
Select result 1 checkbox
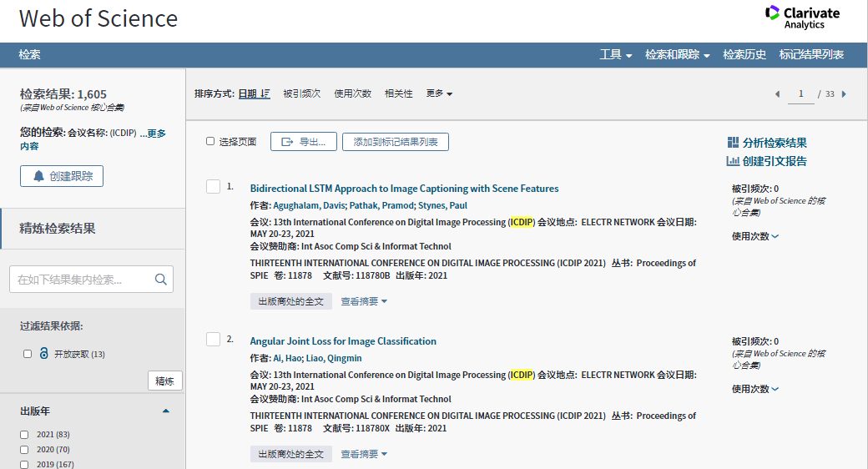pos(213,187)
